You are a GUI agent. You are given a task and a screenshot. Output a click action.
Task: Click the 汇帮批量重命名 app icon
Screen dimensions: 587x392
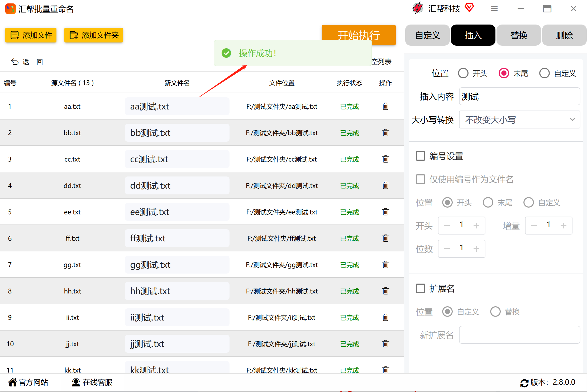point(10,9)
